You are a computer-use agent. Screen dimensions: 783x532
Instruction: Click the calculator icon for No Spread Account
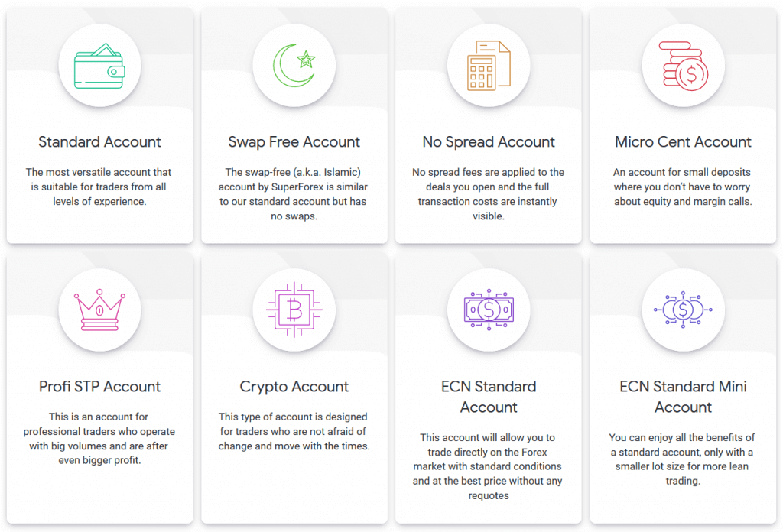coord(488,66)
